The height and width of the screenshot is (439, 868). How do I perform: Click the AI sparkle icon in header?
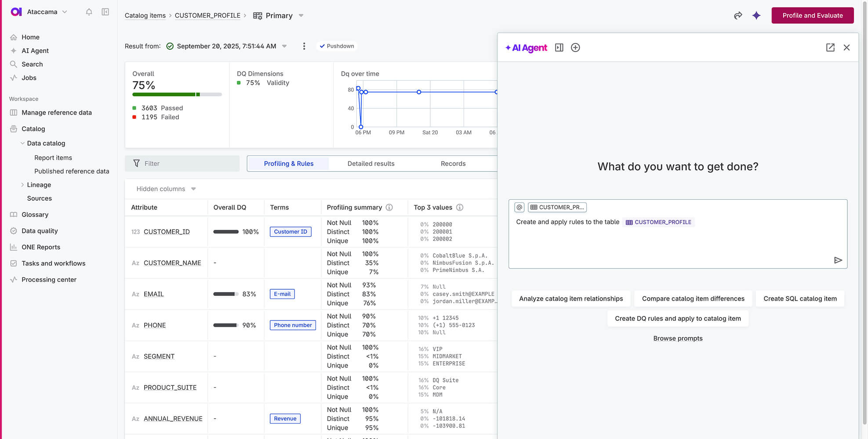(756, 15)
